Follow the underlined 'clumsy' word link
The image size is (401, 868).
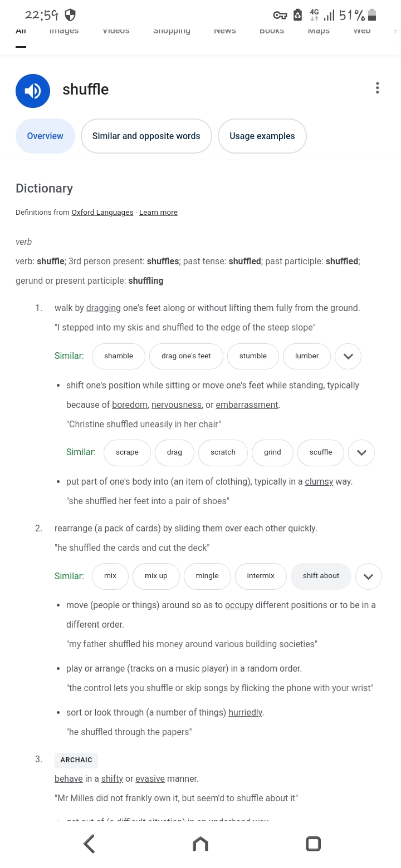click(x=319, y=481)
